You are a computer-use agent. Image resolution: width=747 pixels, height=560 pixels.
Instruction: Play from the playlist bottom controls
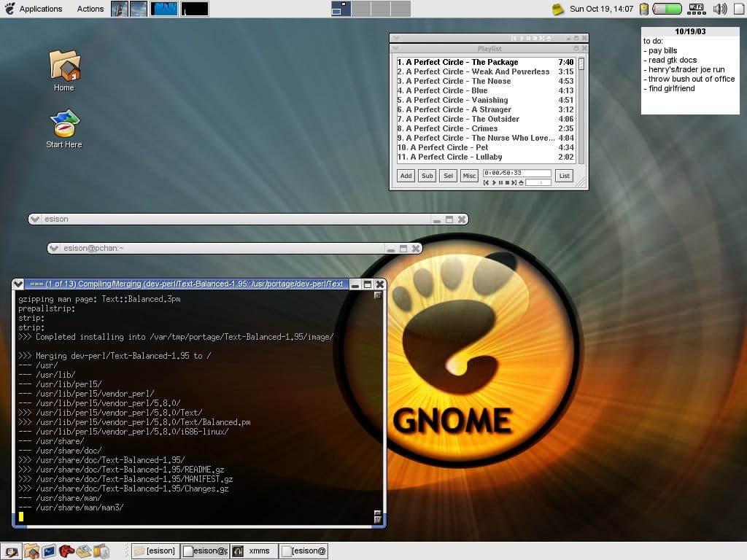(x=494, y=183)
